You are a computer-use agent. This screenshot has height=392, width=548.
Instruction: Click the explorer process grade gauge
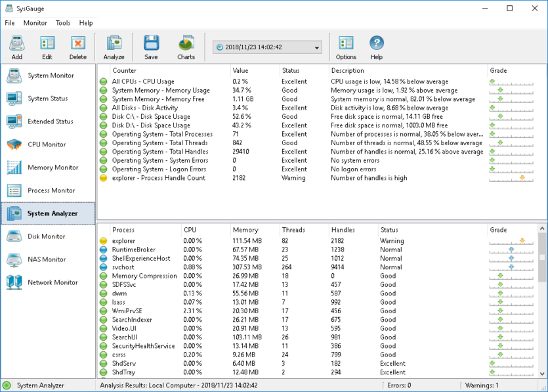pyautogui.click(x=511, y=241)
